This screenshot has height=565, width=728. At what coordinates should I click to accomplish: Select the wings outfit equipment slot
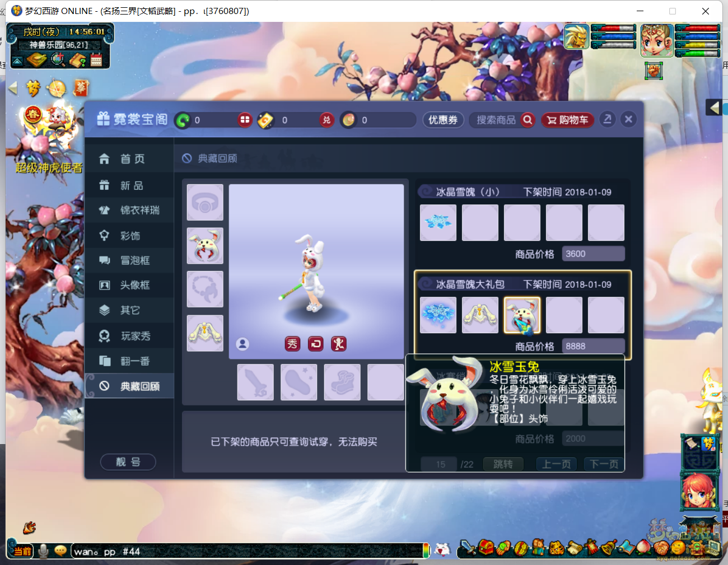pyautogui.click(x=205, y=333)
